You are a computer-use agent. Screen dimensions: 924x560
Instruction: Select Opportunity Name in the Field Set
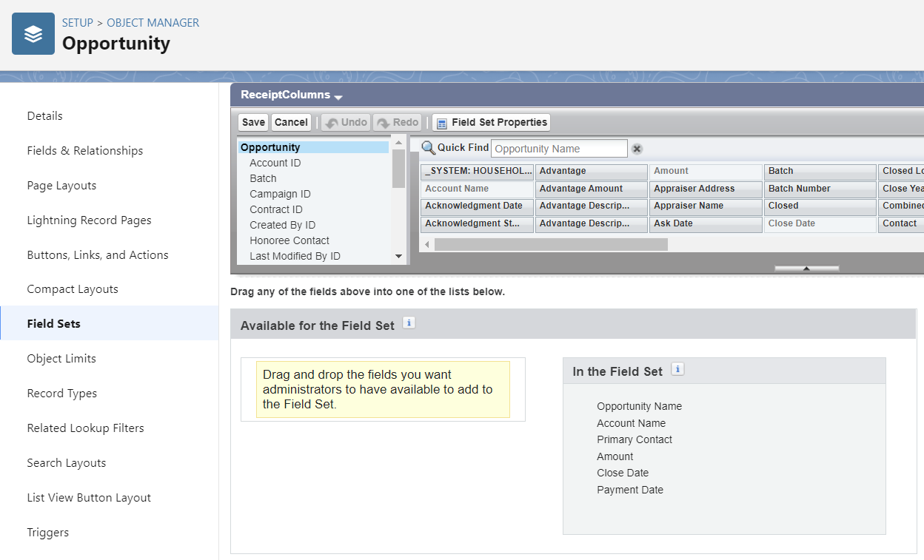click(x=640, y=406)
